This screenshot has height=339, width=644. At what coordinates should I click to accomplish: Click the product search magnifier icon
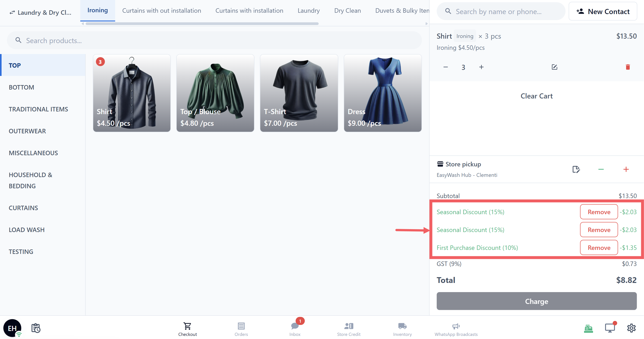[18, 40]
